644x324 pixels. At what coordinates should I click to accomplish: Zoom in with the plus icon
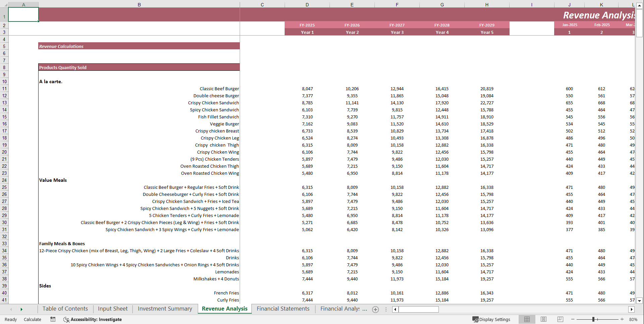(x=622, y=319)
